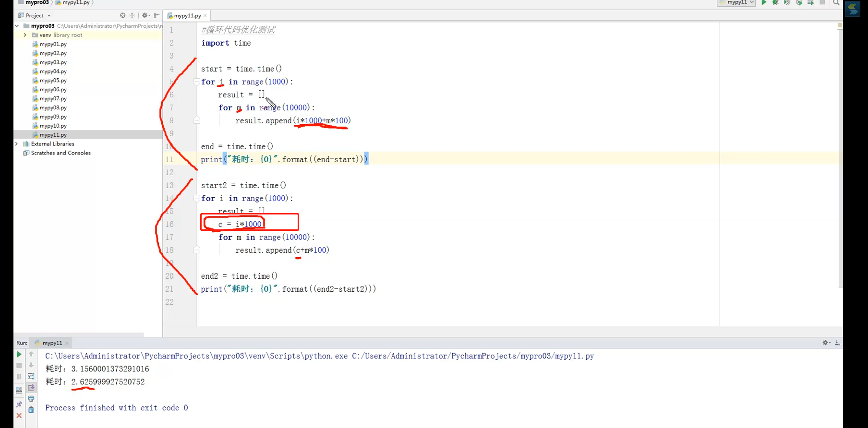Image resolution: width=868 pixels, height=428 pixels.
Task: Click the 'Process finished with exit code 0' text
Action: [117, 408]
